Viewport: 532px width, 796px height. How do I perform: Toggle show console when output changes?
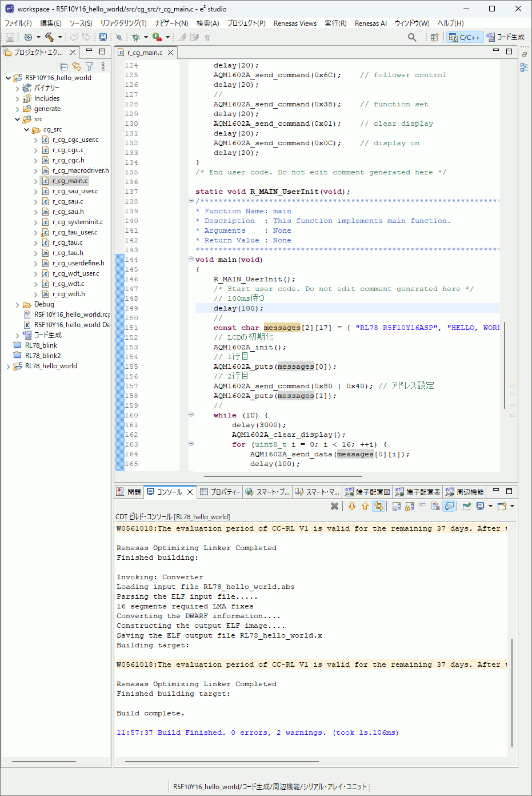449,506
